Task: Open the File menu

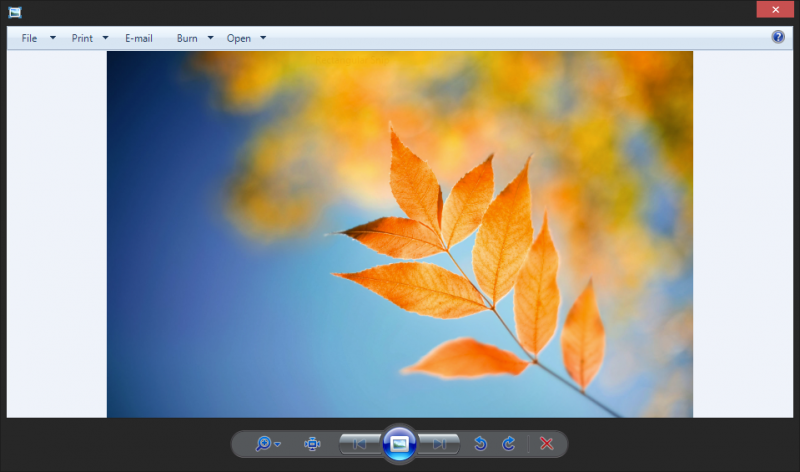Action: [29, 38]
